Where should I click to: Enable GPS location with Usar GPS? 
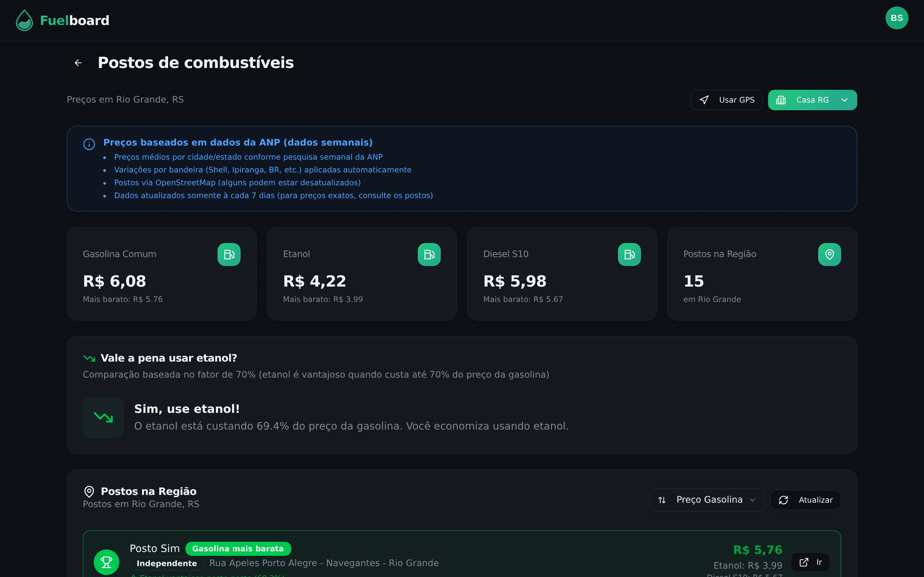pos(726,100)
